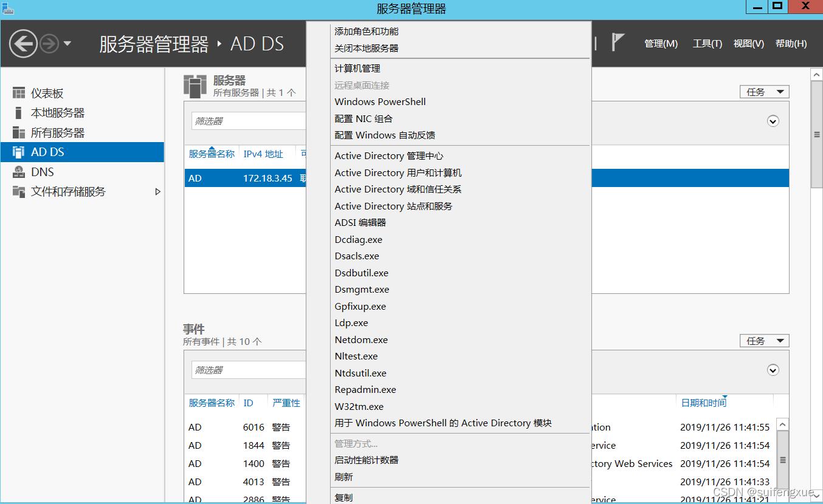Open the 工具(T) menu

pyautogui.click(x=707, y=43)
